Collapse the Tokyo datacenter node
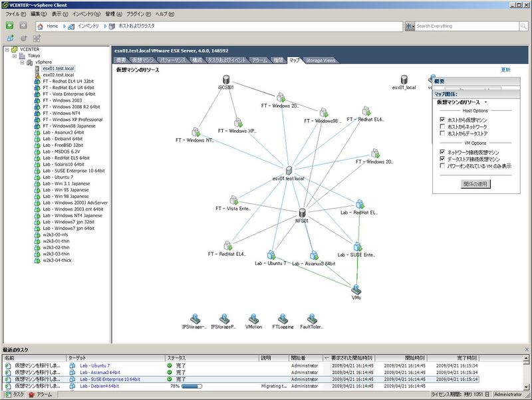The width and height of the screenshot is (532, 400). click(x=15, y=56)
